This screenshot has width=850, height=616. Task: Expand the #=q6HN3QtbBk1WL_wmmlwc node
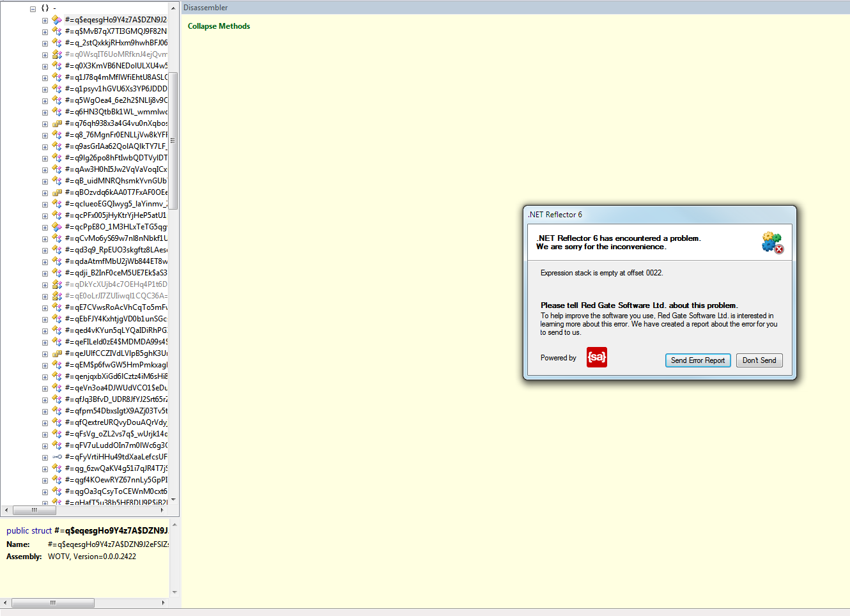tap(45, 112)
